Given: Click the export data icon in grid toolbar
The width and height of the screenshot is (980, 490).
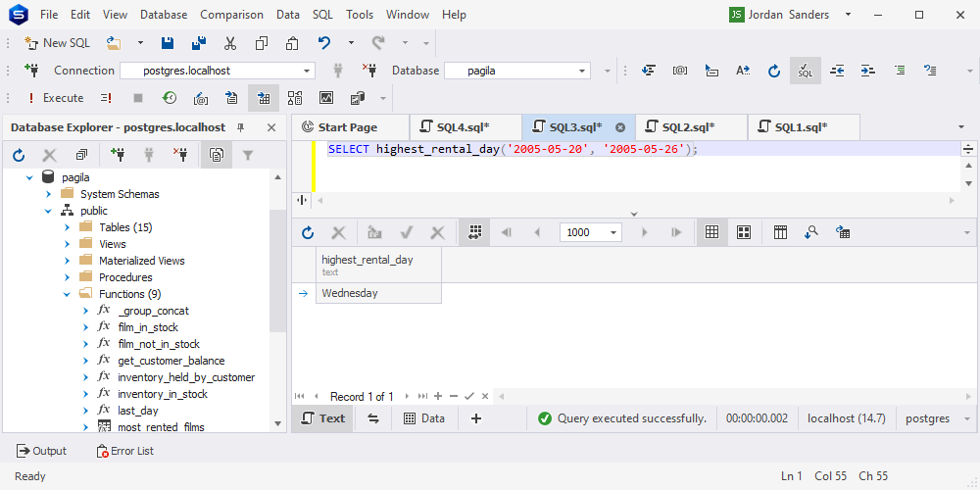Looking at the screenshot, I should point(843,232).
